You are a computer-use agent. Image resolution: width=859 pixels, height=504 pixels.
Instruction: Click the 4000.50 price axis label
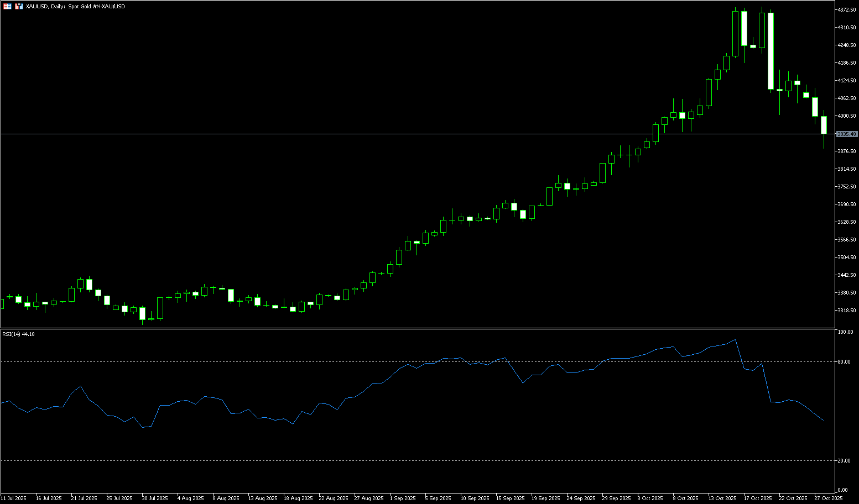(x=847, y=116)
